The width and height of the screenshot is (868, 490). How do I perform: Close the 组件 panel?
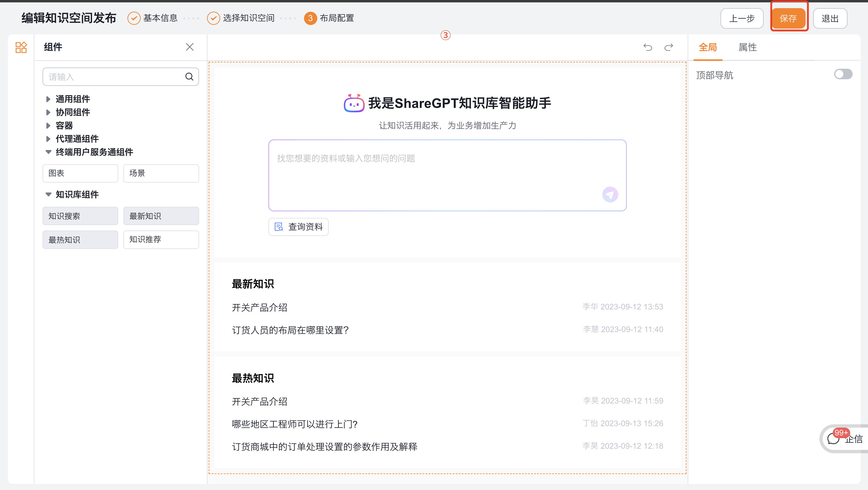189,47
